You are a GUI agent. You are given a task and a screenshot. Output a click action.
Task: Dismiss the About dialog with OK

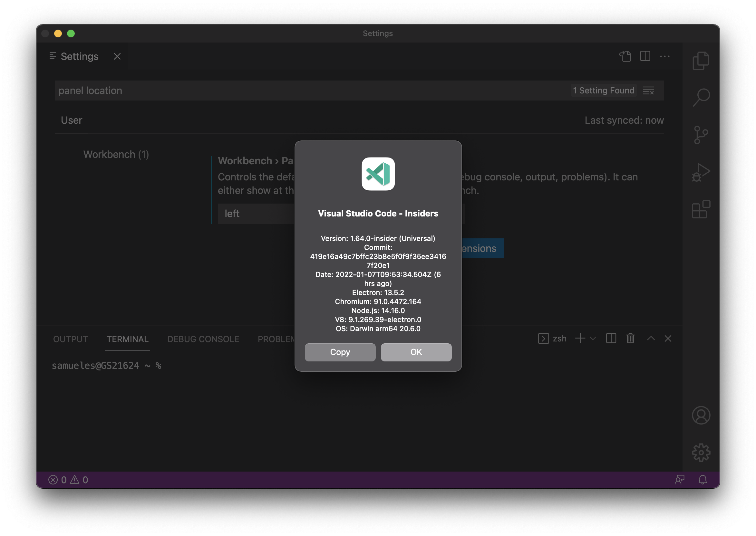(x=416, y=352)
